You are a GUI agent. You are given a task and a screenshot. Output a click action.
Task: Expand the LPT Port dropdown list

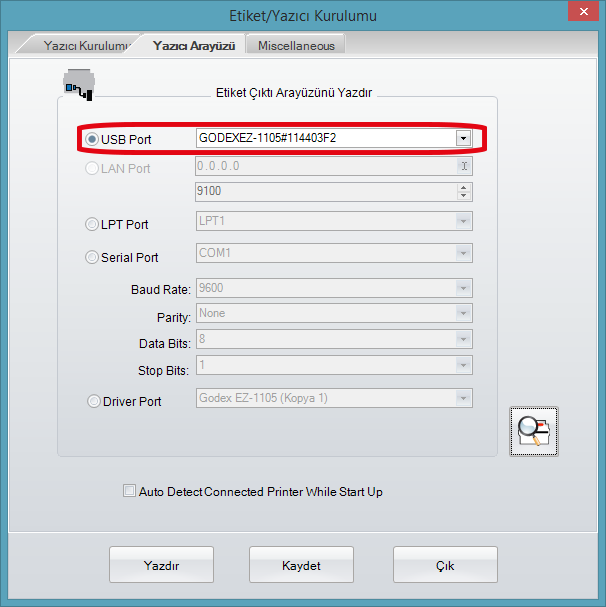[x=463, y=222]
